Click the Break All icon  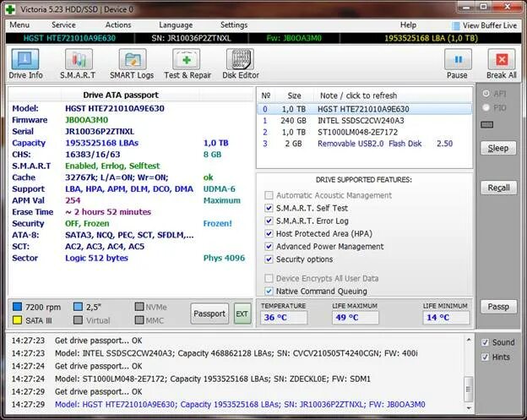point(501,59)
